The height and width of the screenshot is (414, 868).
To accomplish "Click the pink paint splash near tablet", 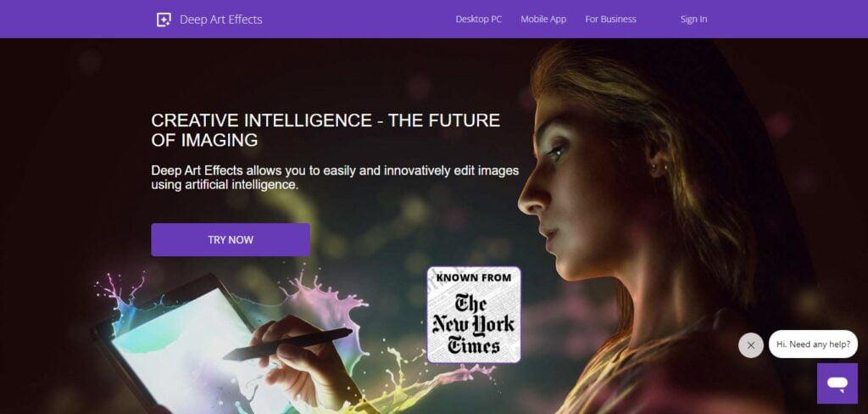I will pyautogui.click(x=326, y=310).
